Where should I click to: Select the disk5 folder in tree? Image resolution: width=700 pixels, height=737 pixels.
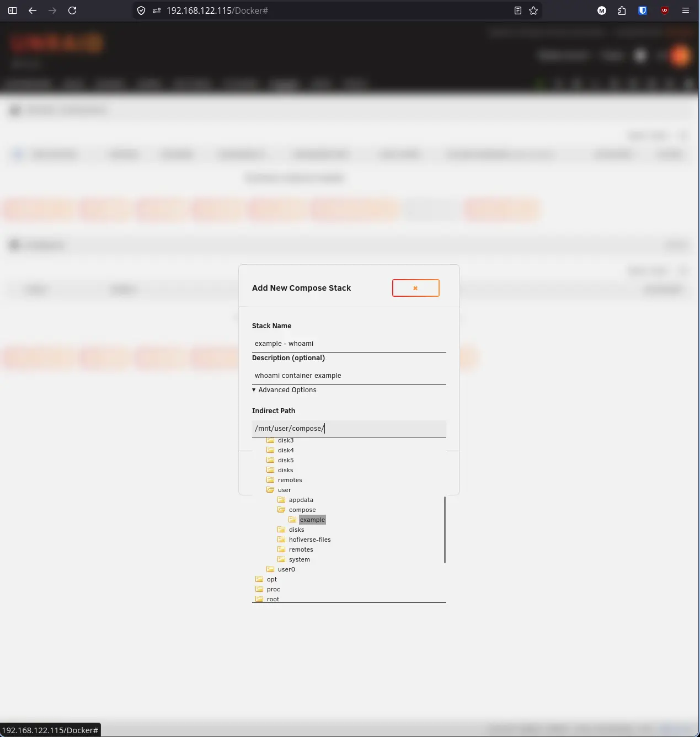point(286,460)
